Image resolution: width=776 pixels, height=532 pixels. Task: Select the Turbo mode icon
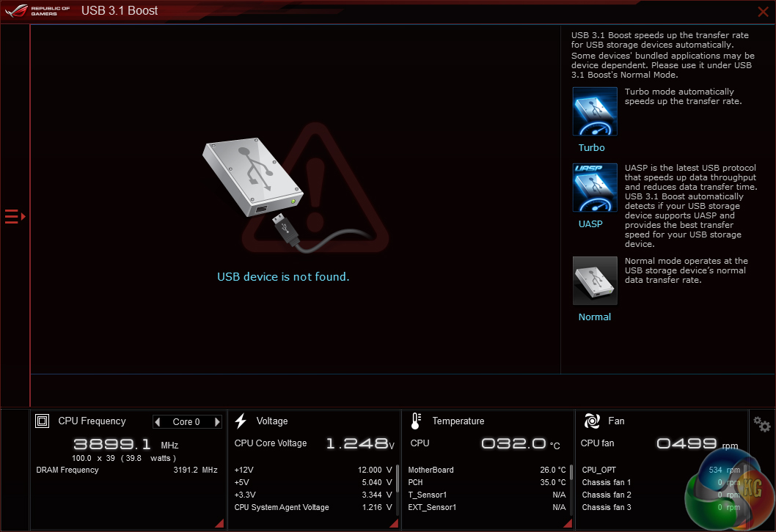(594, 111)
